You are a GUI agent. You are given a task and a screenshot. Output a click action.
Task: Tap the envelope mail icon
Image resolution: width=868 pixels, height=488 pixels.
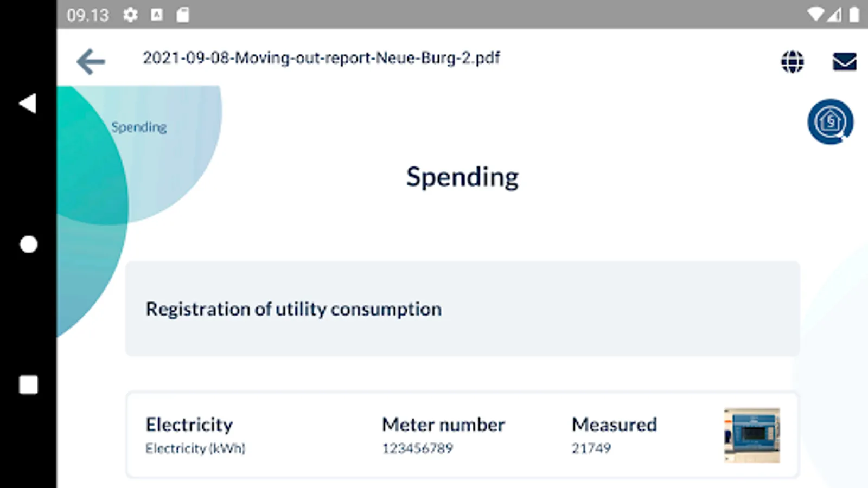844,61
